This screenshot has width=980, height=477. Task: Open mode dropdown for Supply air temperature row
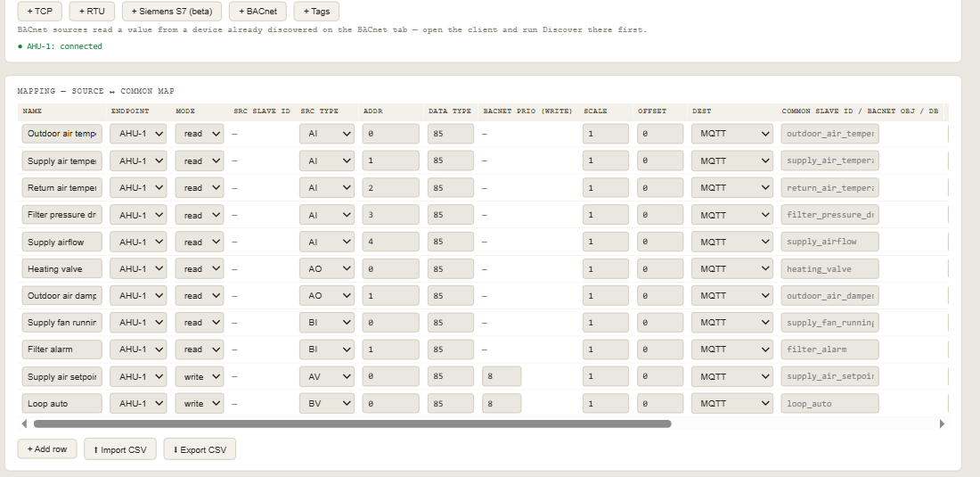pos(200,160)
